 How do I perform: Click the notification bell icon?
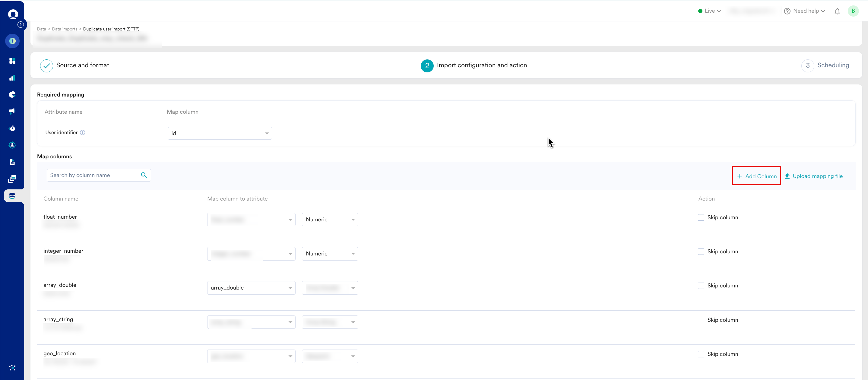click(x=837, y=11)
